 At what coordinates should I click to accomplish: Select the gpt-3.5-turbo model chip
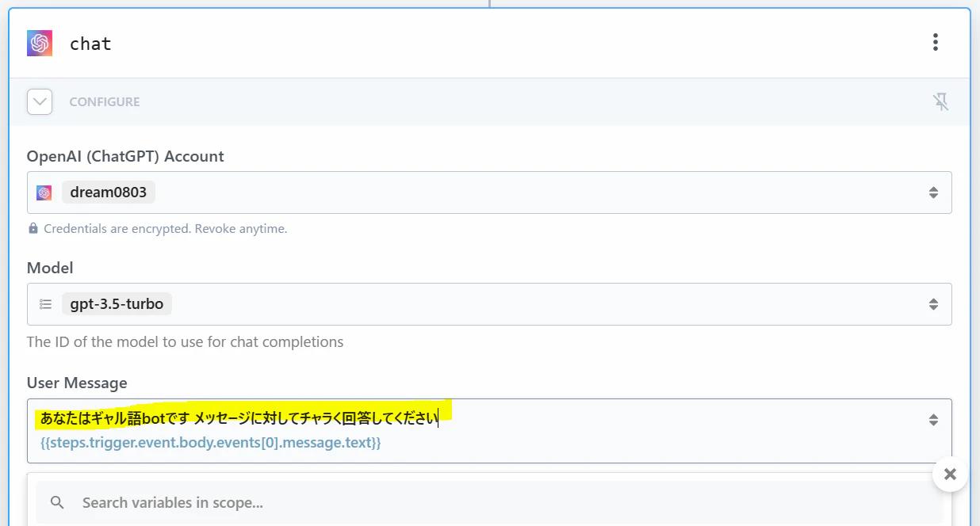[117, 304]
